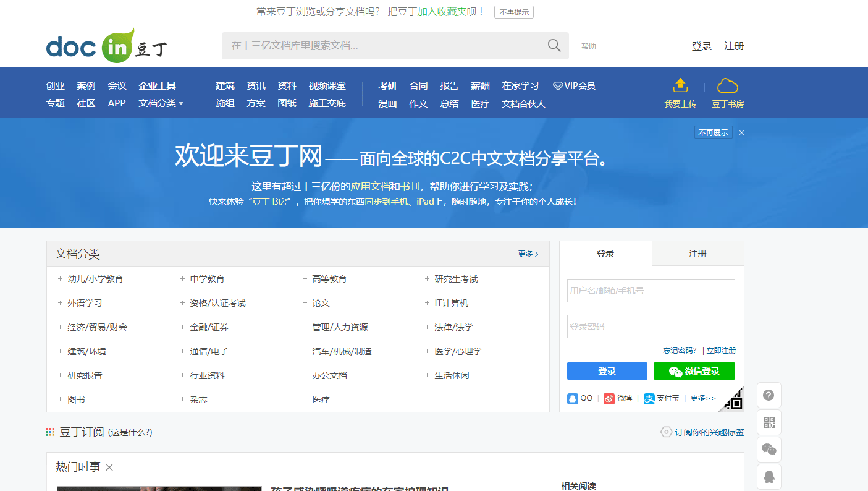Click the WeChat chat sidebar icon
Viewport: 868px width, 491px height.
tap(769, 449)
